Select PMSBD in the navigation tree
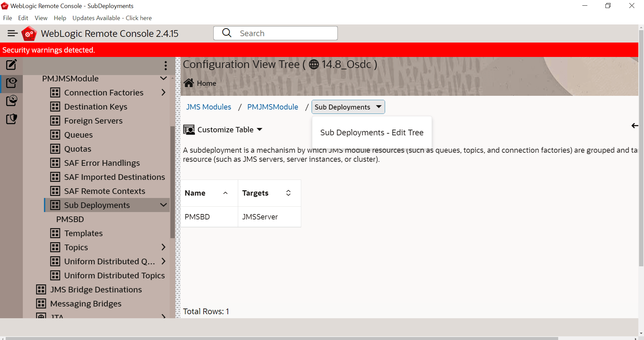 pyautogui.click(x=70, y=219)
